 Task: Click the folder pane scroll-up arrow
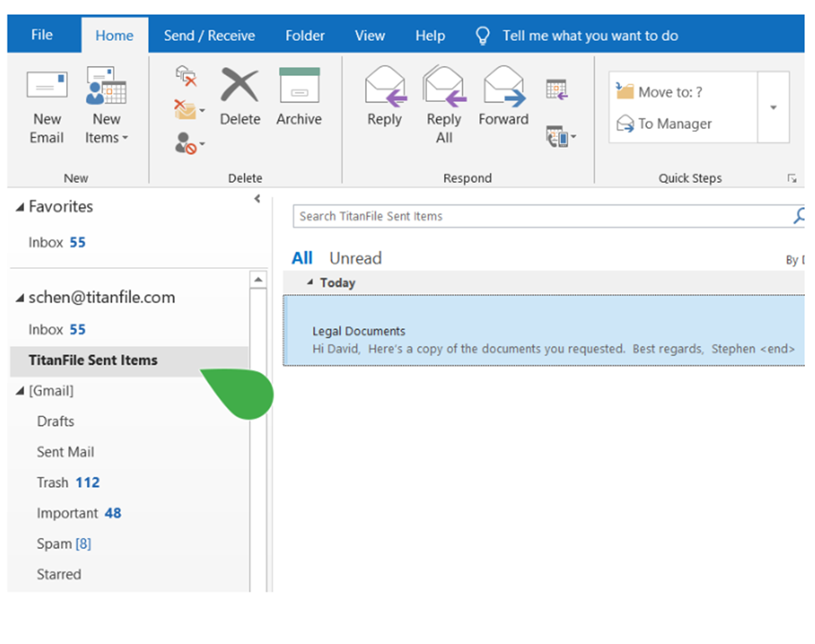coord(258,280)
